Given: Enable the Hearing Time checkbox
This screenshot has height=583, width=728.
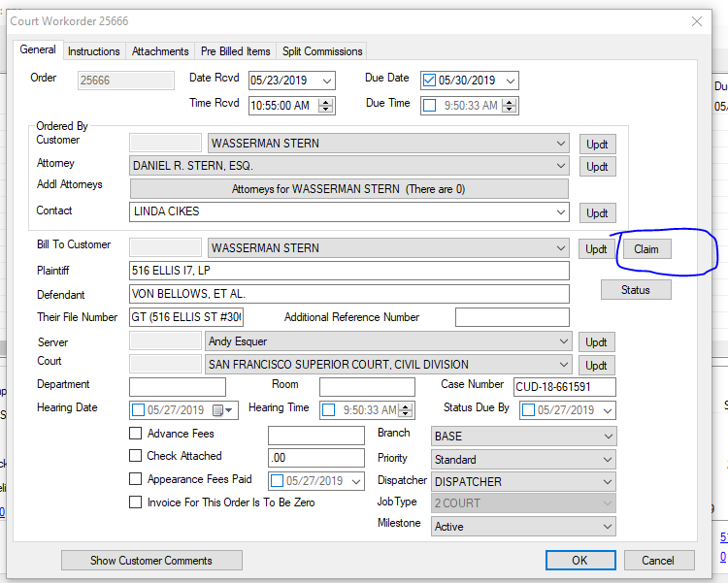Looking at the screenshot, I should point(328,410).
